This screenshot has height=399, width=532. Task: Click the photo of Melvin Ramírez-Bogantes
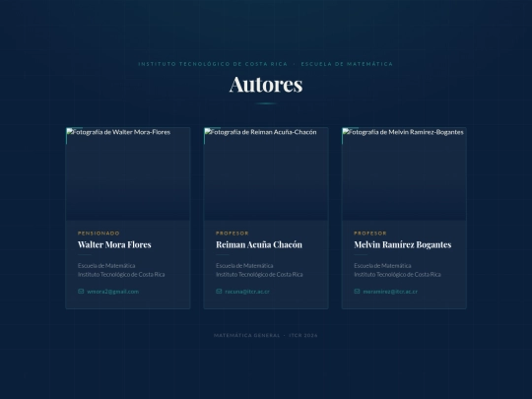pos(404,174)
